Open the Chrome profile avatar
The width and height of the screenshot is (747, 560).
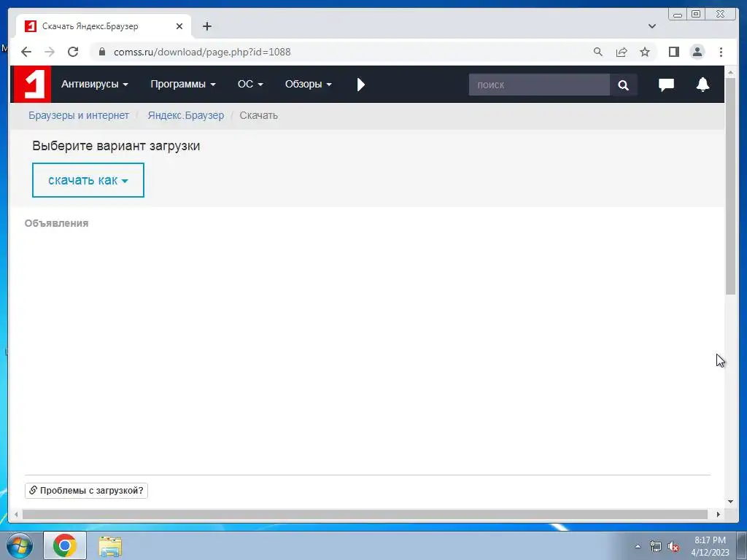[x=697, y=52]
